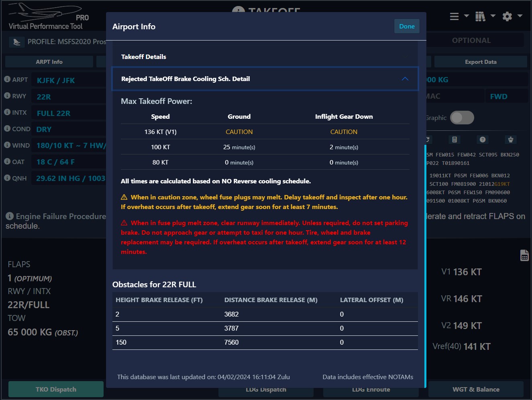Click the question mark help icon
Image resolution: width=532 pixels, height=400 pixels.
tap(483, 140)
